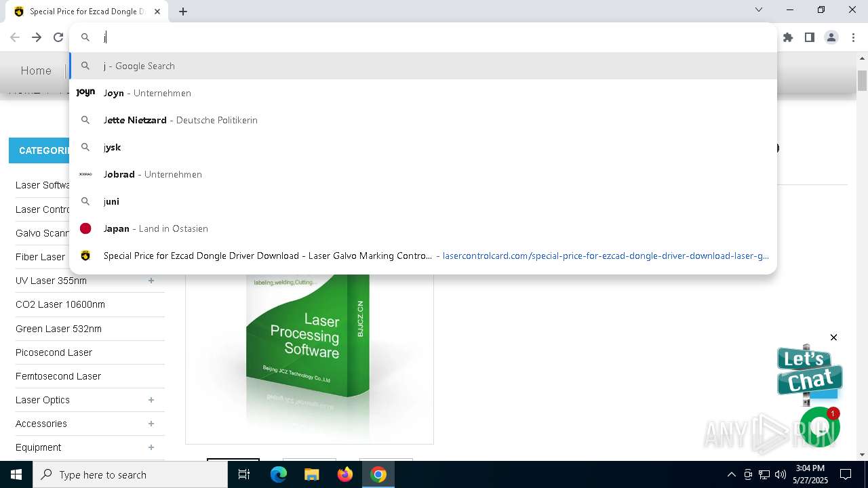Image resolution: width=868 pixels, height=488 pixels.
Task: Close the Special Price for Ezcad tab
Action: [157, 12]
